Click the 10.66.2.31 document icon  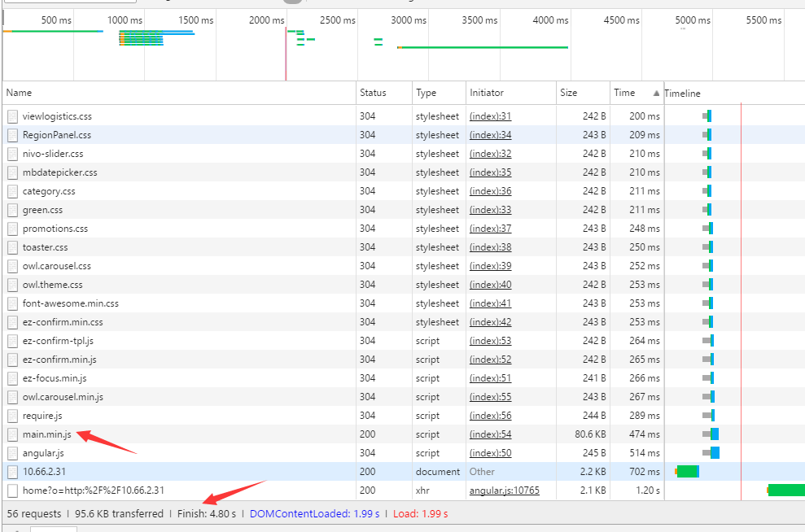tap(13, 472)
